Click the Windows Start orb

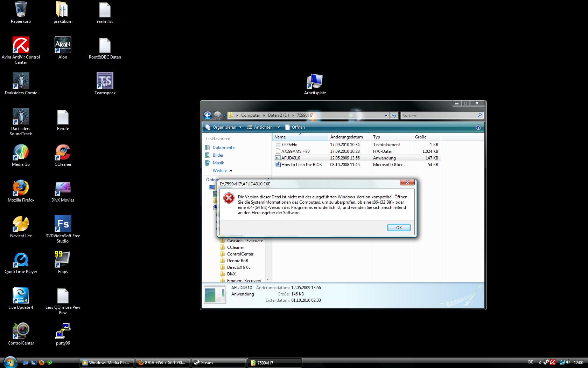(x=9, y=362)
